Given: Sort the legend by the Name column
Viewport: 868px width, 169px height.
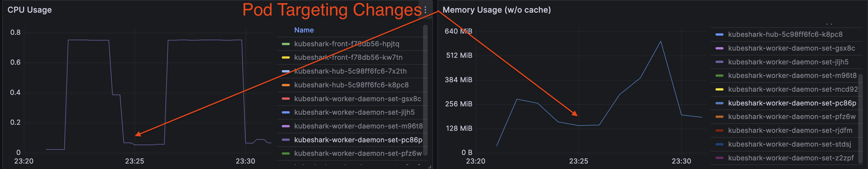Looking at the screenshot, I should click(304, 30).
